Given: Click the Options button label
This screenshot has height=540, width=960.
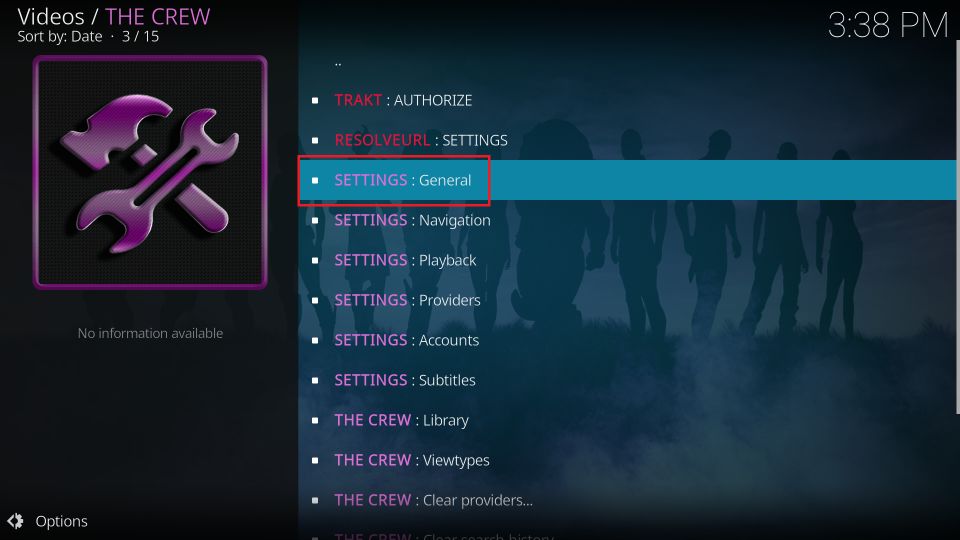Looking at the screenshot, I should point(61,521).
